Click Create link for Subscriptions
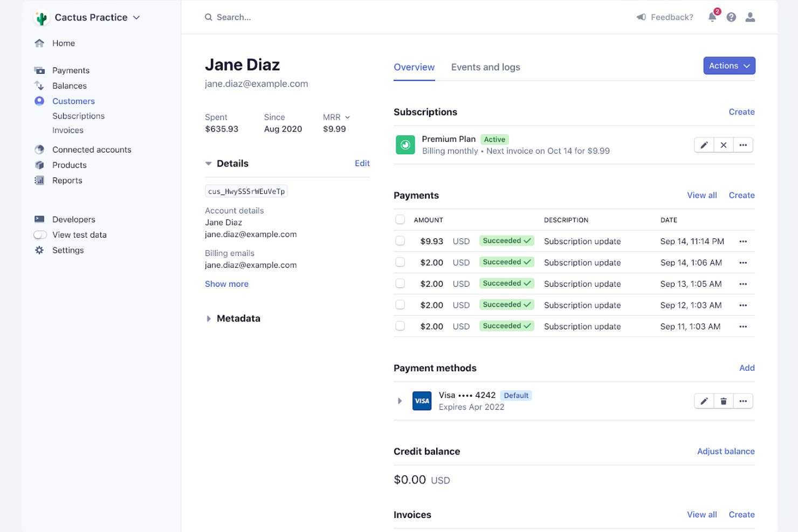The image size is (798, 532). [742, 112]
